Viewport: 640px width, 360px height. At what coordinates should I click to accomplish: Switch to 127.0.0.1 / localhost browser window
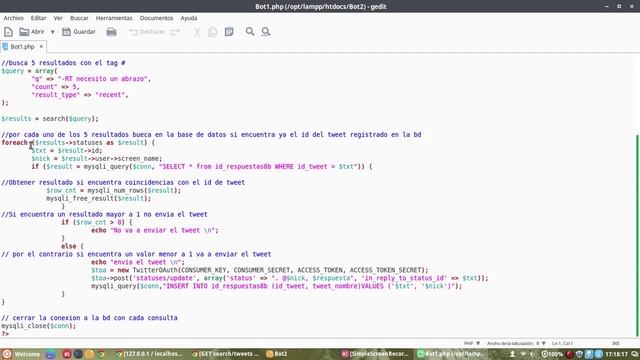click(149, 354)
